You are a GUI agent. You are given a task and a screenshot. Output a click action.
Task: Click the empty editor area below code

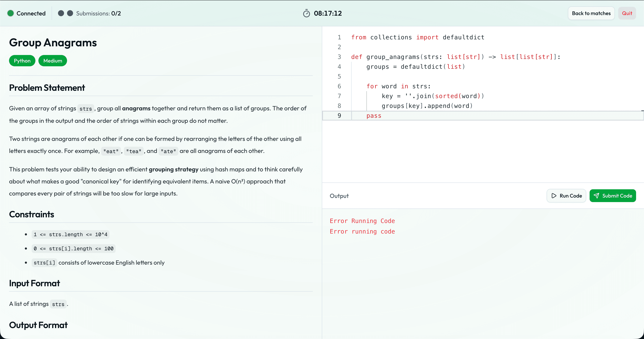pos(482,151)
